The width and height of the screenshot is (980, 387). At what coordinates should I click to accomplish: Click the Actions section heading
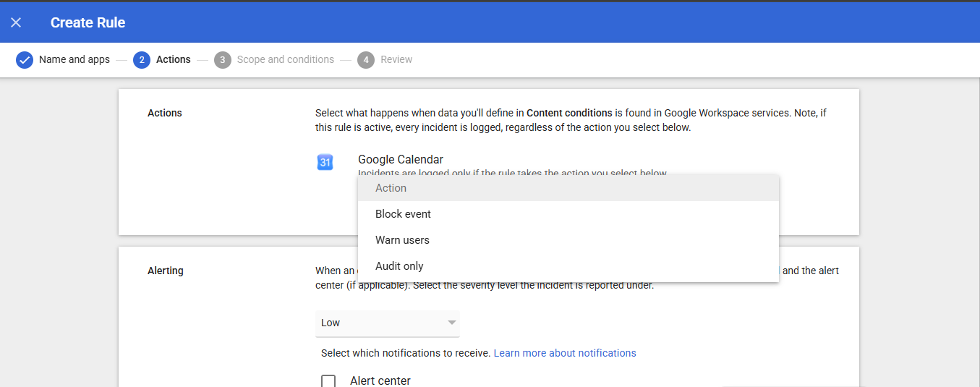coord(165,113)
